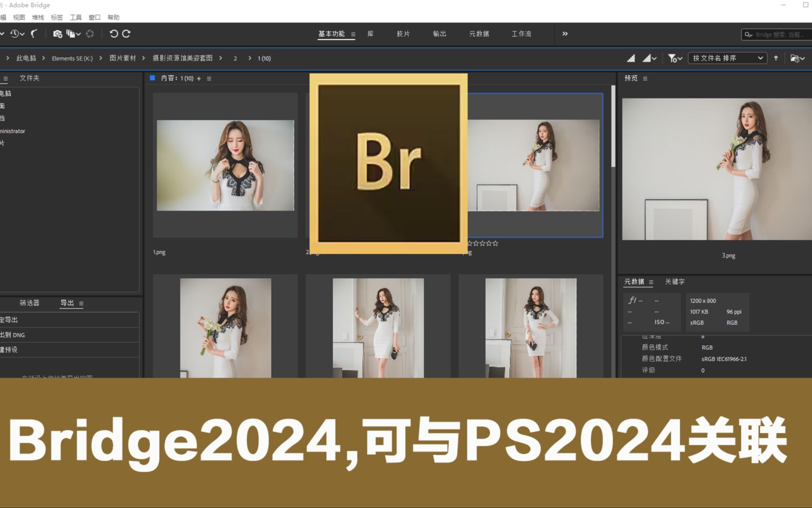The width and height of the screenshot is (812, 508).
Task: Toggle ascending sort order arrow
Action: point(776,58)
